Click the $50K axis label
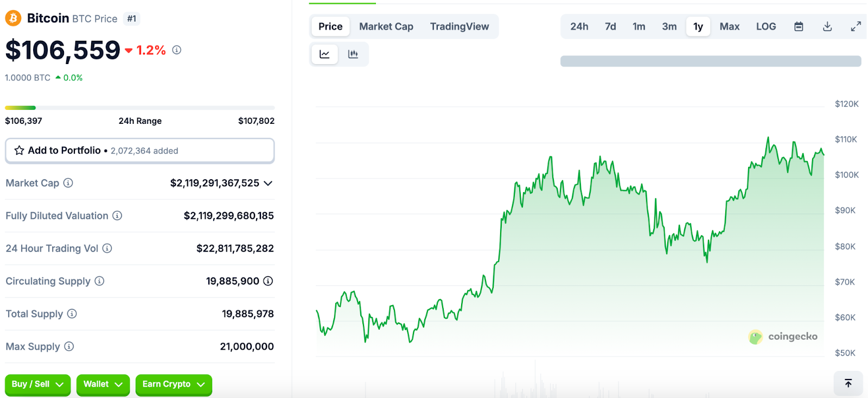 click(x=845, y=353)
